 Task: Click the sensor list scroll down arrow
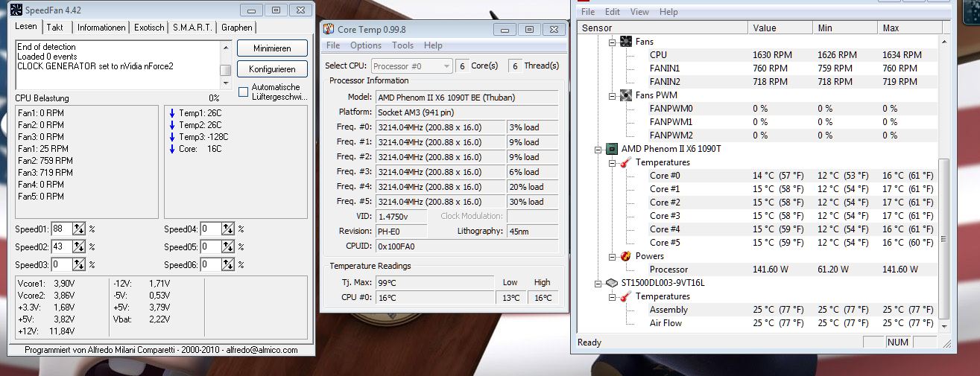point(944,325)
